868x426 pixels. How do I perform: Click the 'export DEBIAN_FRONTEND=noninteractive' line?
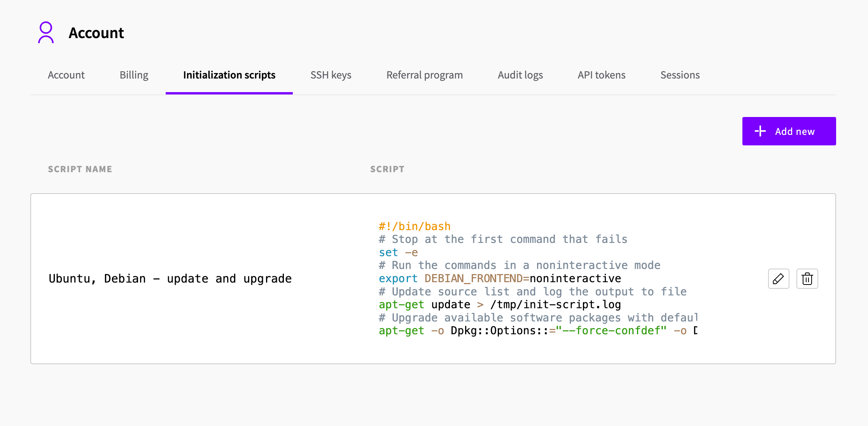click(x=500, y=278)
